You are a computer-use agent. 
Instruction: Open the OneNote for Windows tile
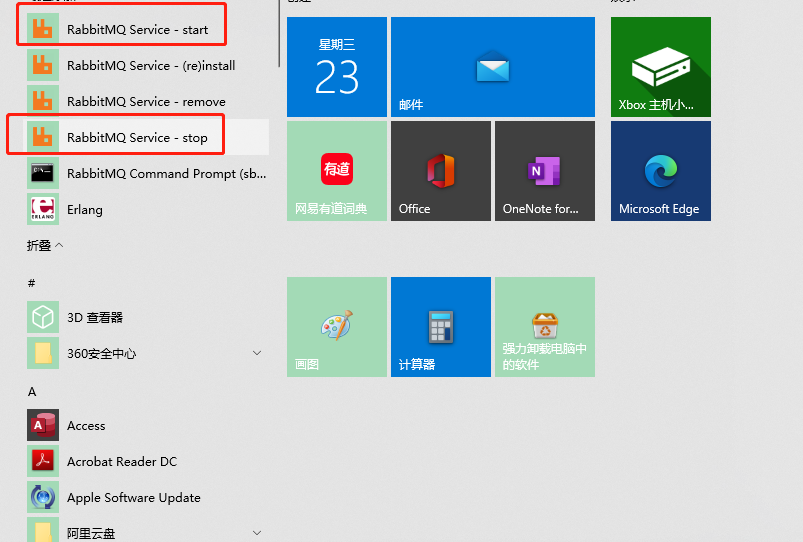coord(545,171)
